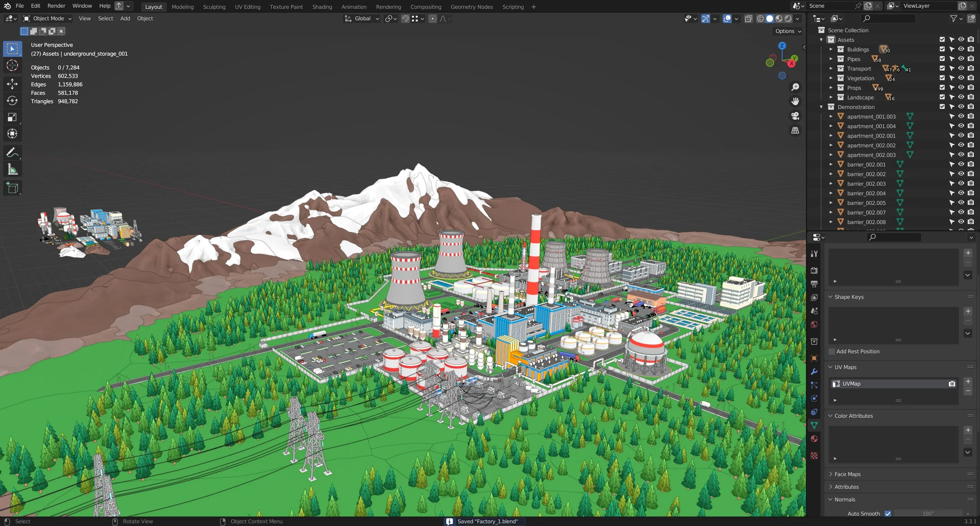Toggle camera view in viewport
The width and height of the screenshot is (980, 526).
click(795, 116)
